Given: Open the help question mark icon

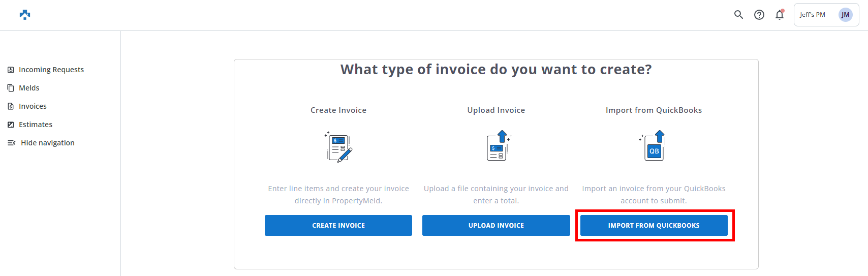Looking at the screenshot, I should [759, 15].
